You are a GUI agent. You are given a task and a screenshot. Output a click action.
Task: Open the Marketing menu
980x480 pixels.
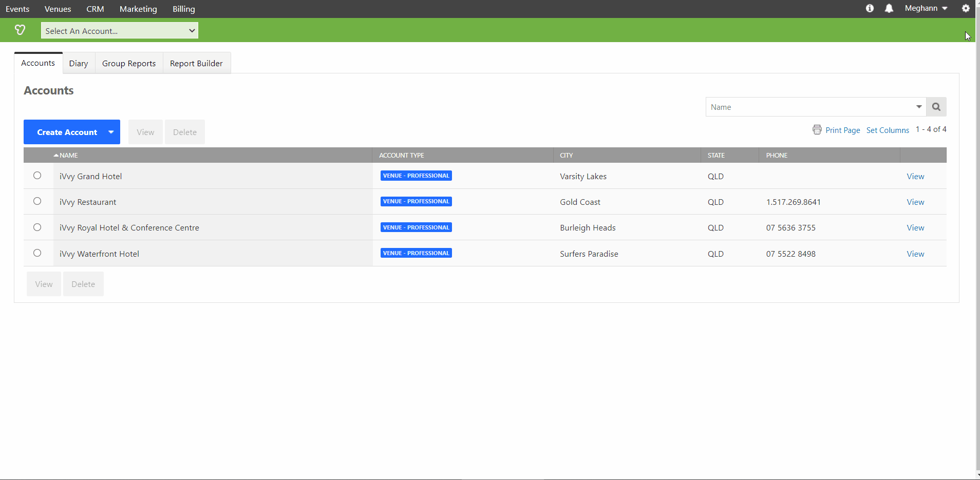coord(138,9)
